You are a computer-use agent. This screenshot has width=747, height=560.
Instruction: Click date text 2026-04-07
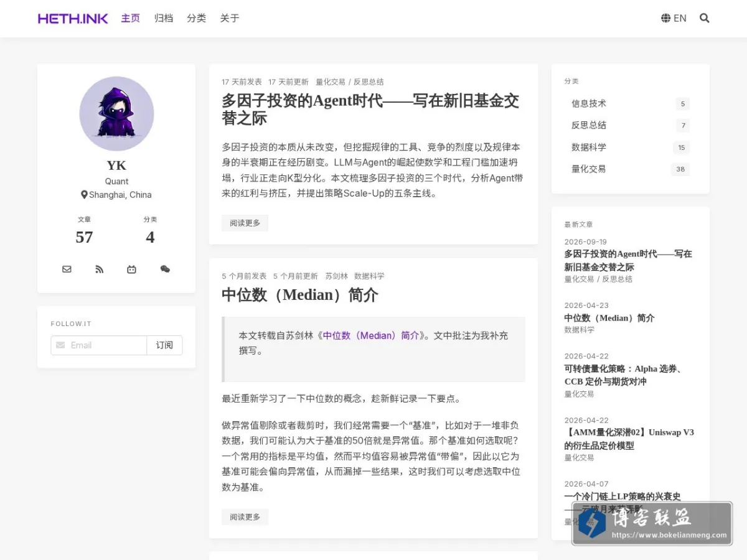[586, 484]
